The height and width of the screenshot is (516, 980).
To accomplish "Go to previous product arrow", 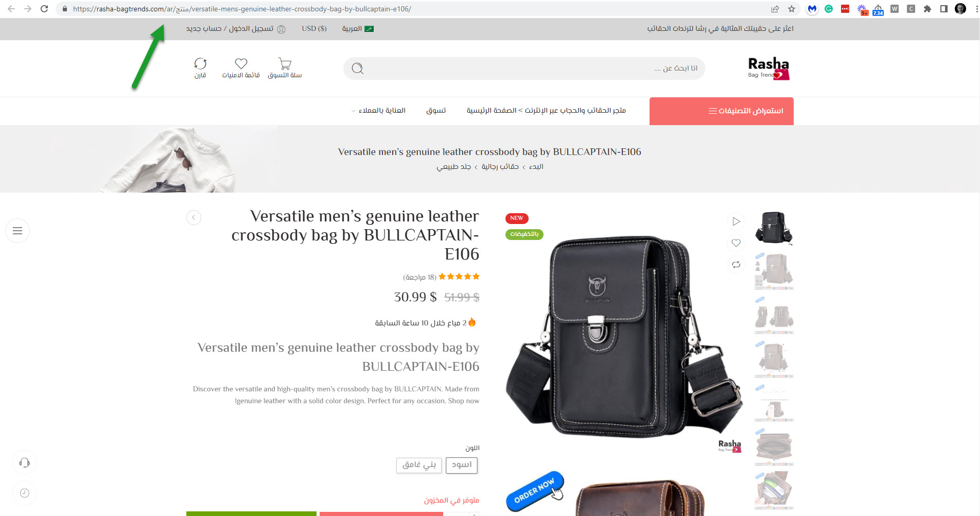I will click(194, 217).
